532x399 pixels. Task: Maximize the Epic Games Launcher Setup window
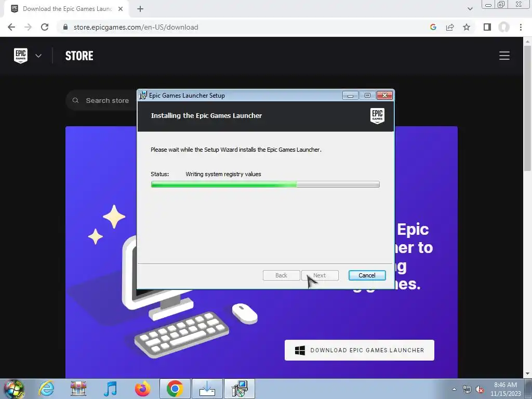pos(367,96)
